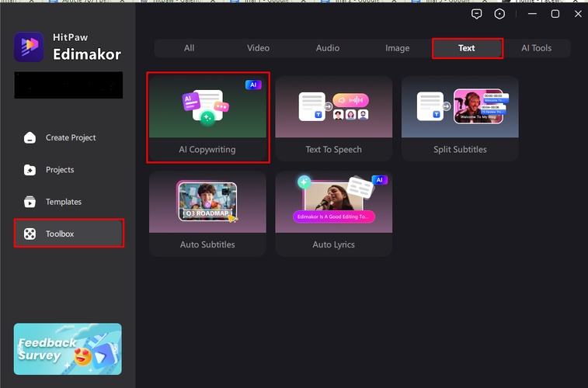Image resolution: width=588 pixels, height=388 pixels.
Task: Click the Create Project sidebar icon
Action: pos(30,138)
